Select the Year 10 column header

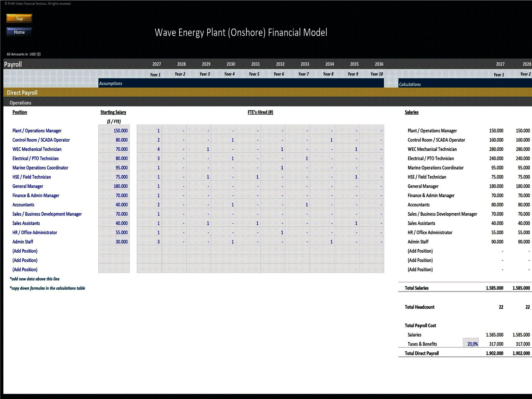click(377, 74)
